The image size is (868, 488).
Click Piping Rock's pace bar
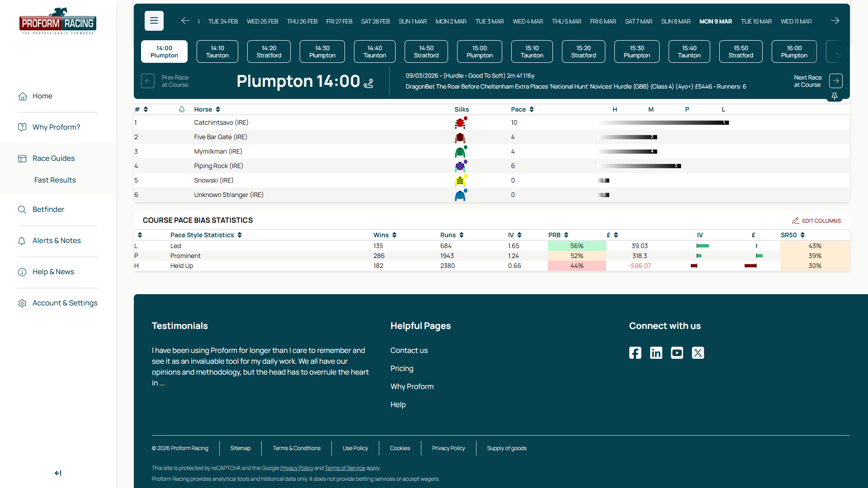tap(639, 166)
